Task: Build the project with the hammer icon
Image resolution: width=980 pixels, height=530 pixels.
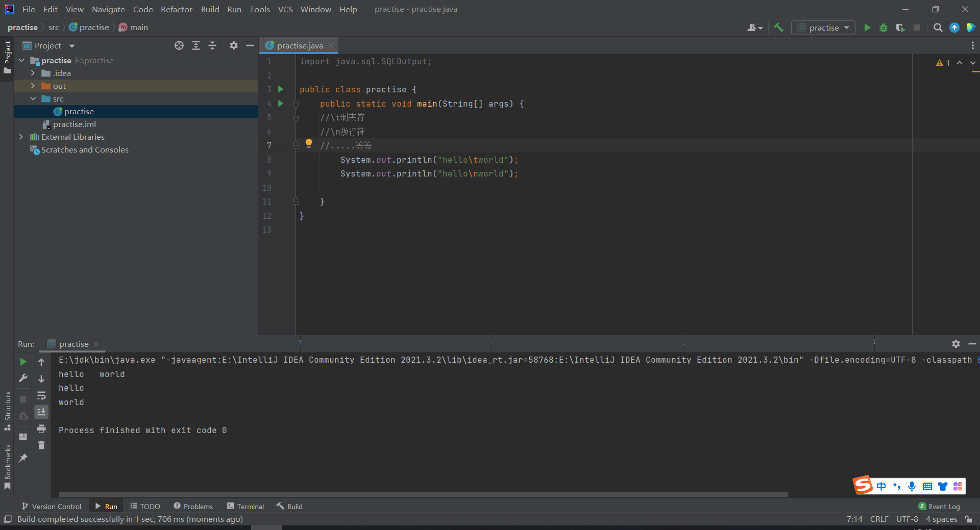Action: coord(778,28)
